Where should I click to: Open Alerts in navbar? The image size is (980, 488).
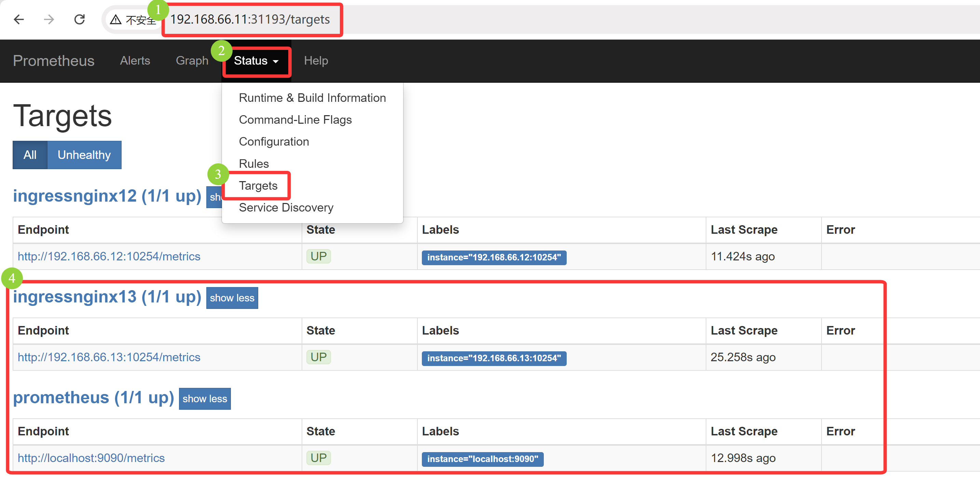click(x=135, y=61)
